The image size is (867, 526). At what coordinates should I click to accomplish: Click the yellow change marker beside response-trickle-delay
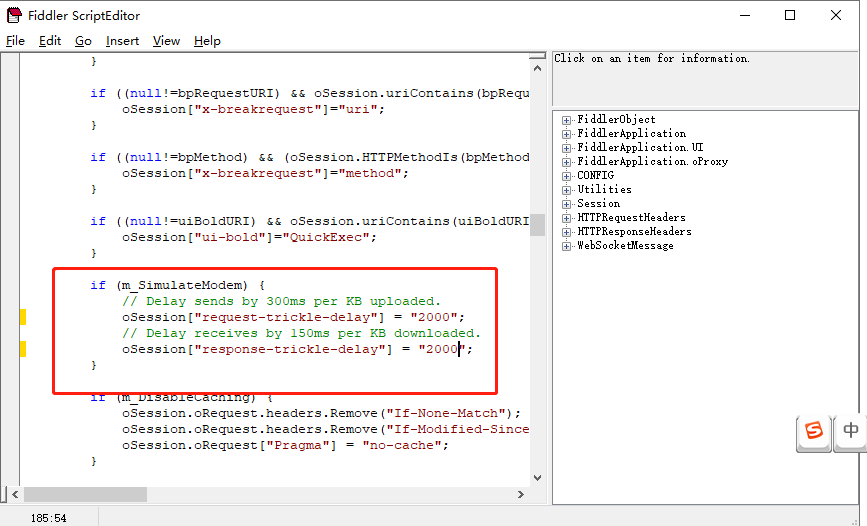(x=23, y=349)
